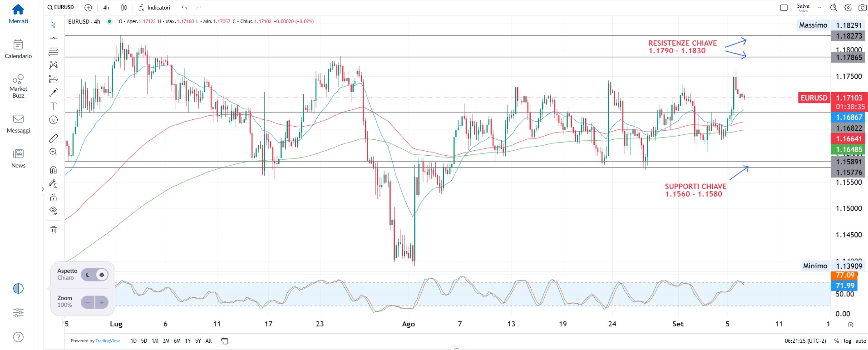Expand the Salva dropdown arrow
The height and width of the screenshot is (350, 868).
point(819,7)
